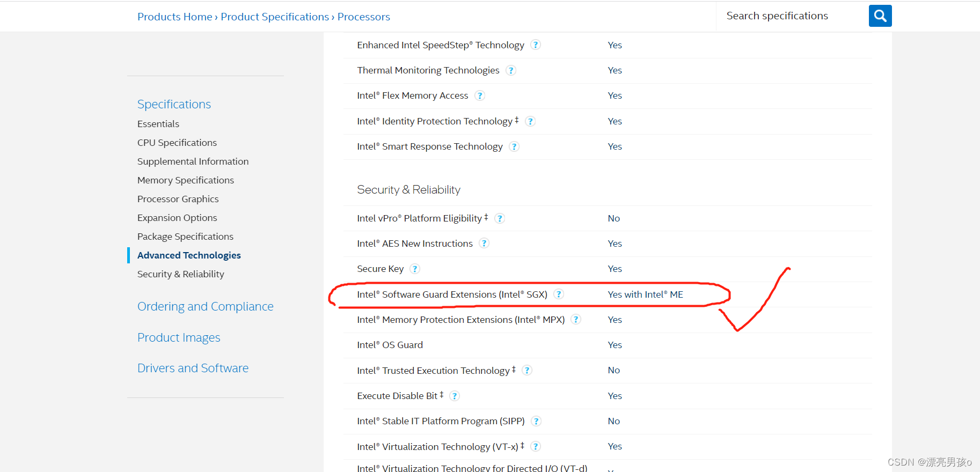
Task: Open help icon for AES New Instructions
Action: coord(484,244)
